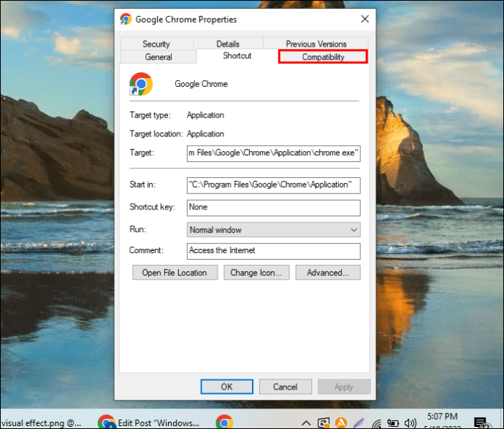504x429 pixels.
Task: Click the standalone Chrome taskbar icon
Action: 224,422
